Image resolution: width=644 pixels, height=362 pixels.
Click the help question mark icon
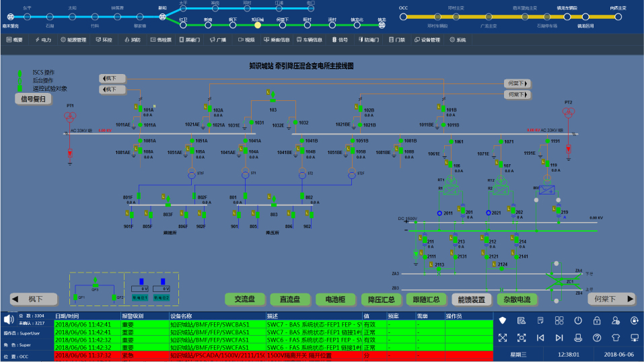pyautogui.click(x=596, y=337)
